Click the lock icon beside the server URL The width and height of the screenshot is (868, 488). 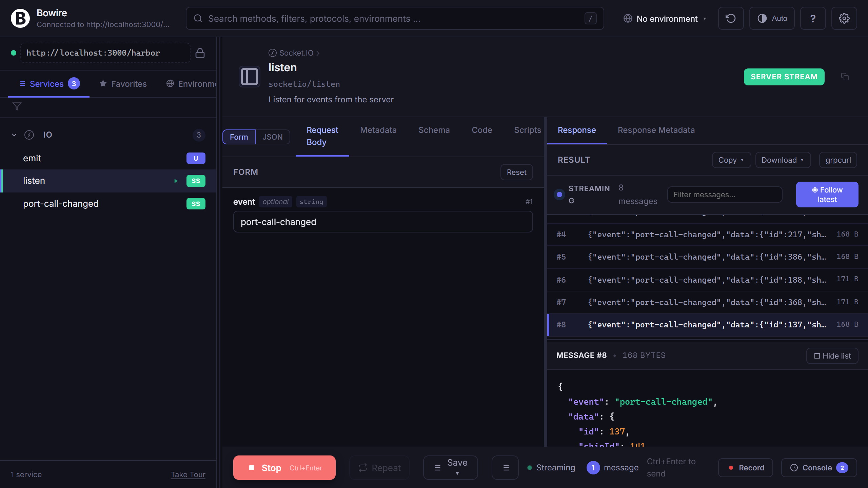coord(200,53)
